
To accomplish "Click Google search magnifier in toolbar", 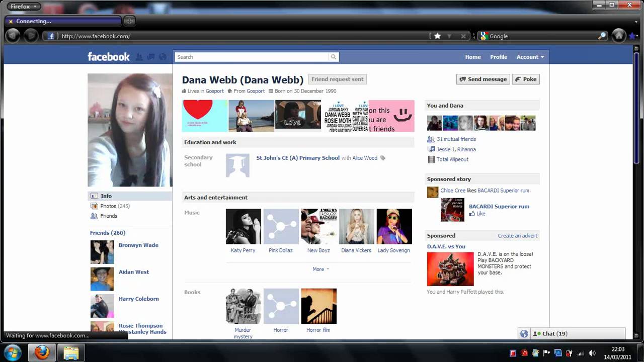I will click(x=602, y=36).
